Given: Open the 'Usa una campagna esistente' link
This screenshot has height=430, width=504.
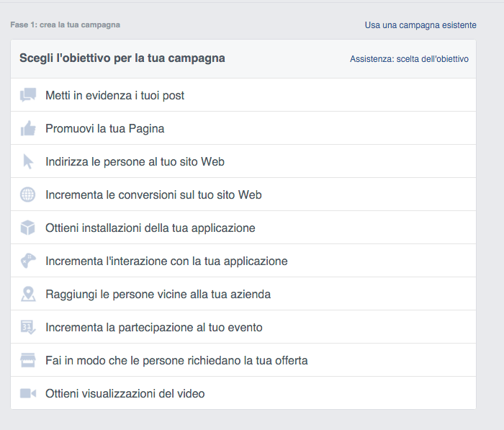Looking at the screenshot, I should [420, 25].
